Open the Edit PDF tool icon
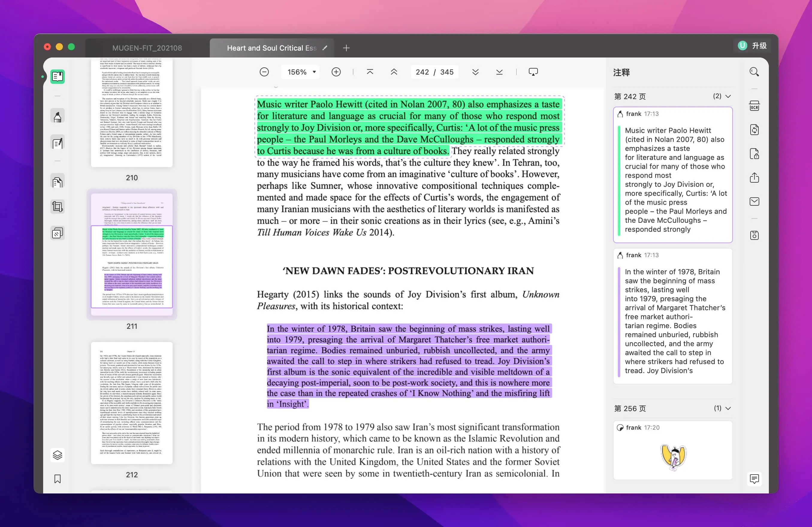 pyautogui.click(x=57, y=143)
